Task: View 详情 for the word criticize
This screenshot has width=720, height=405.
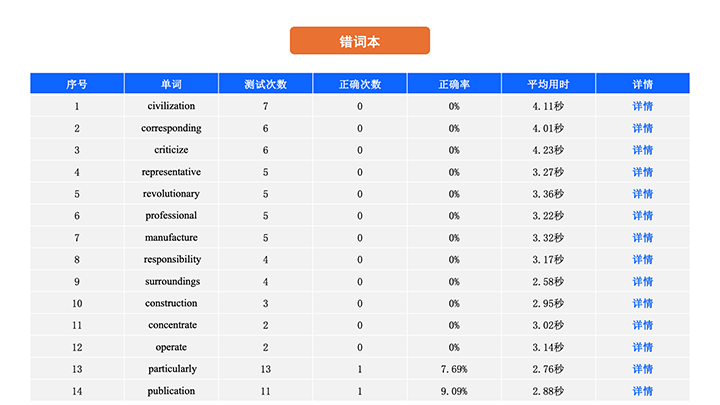Action: point(642,150)
